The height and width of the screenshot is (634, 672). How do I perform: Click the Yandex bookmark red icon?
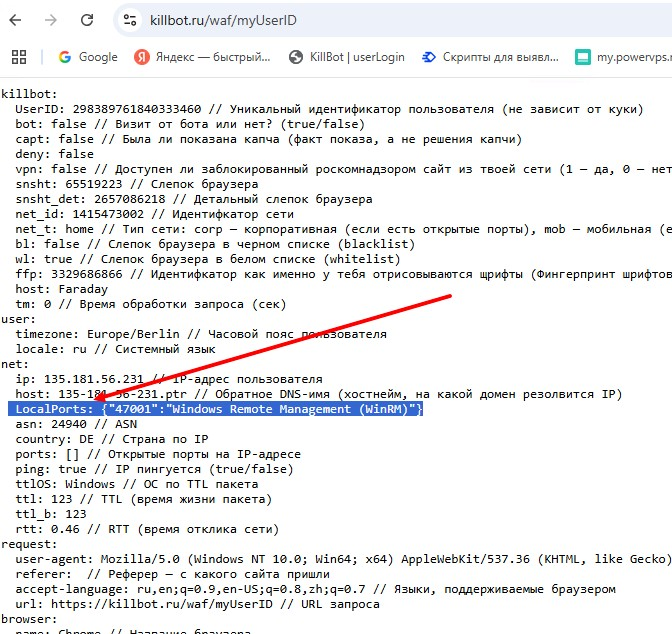click(142, 57)
